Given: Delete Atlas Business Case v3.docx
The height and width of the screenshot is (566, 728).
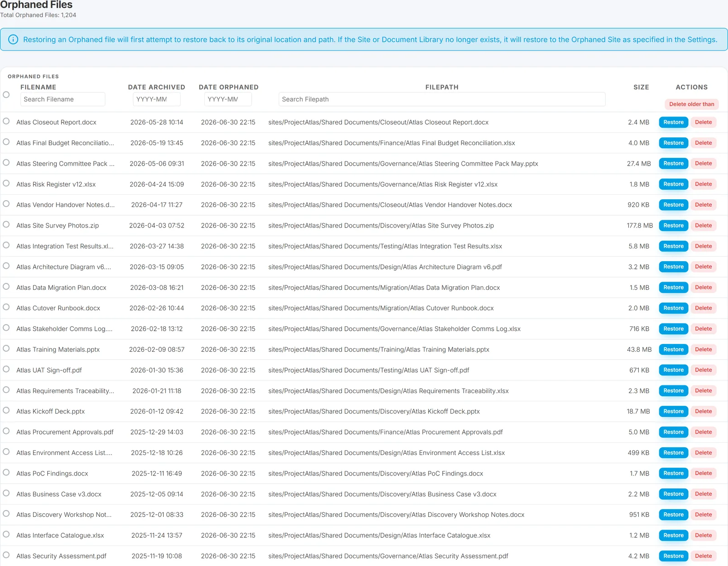Looking at the screenshot, I should coord(703,494).
